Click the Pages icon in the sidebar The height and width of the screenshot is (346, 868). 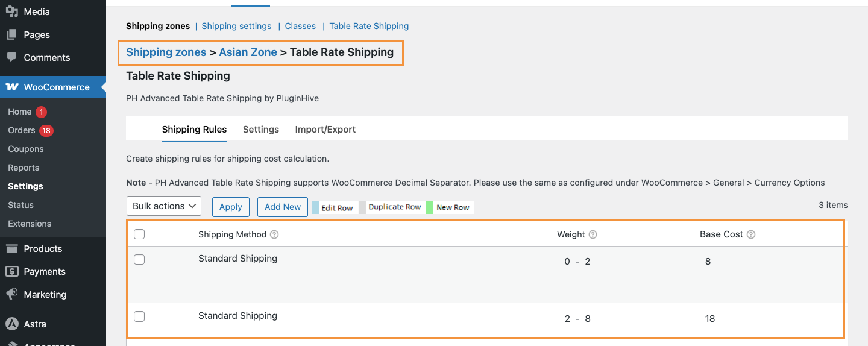[11, 34]
